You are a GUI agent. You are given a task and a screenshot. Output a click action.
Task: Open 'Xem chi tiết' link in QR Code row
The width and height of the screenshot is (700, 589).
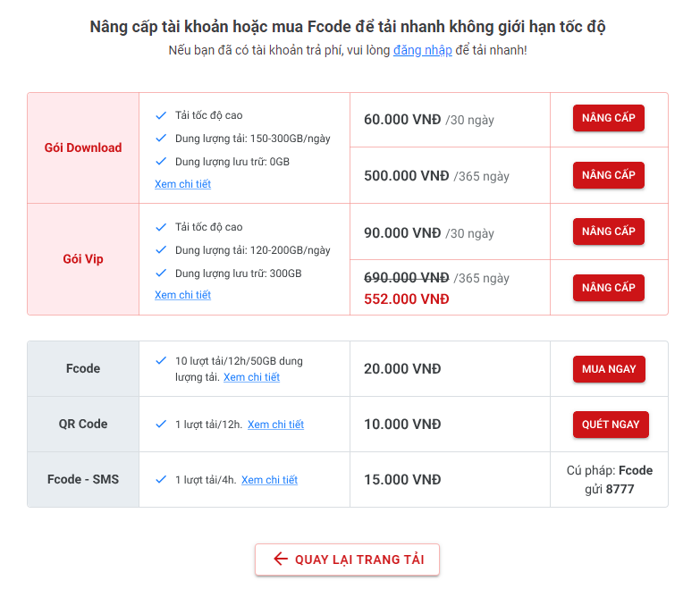point(275,425)
